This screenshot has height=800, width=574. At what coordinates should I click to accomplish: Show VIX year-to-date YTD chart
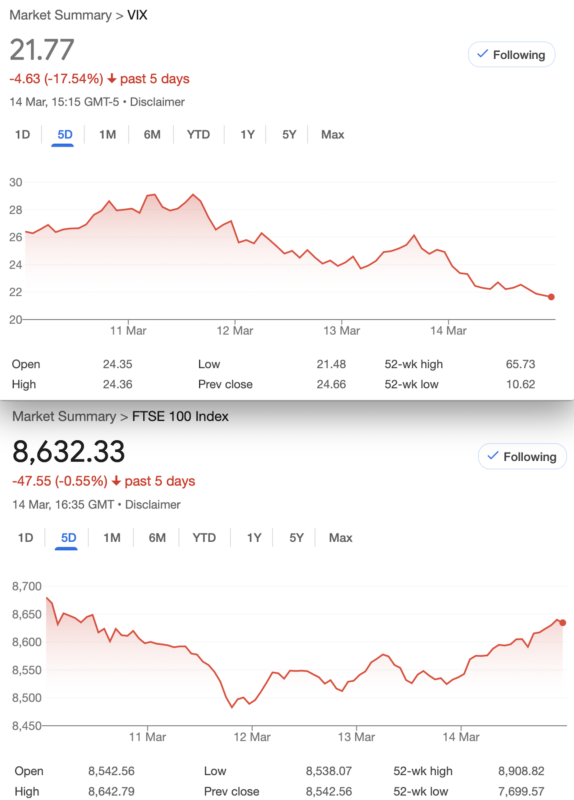(198, 135)
